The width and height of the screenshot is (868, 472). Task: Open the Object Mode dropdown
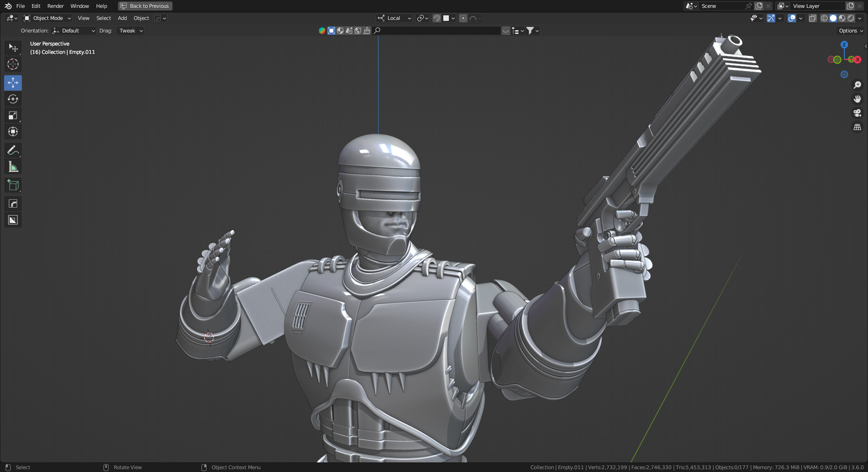[x=47, y=18]
